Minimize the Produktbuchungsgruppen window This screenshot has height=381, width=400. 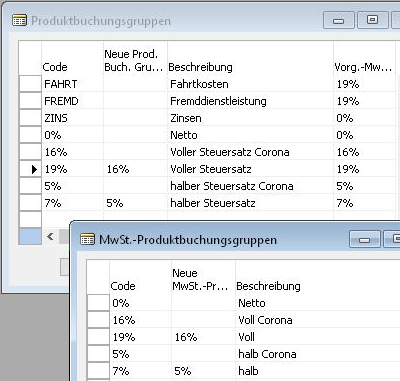pos(339,20)
